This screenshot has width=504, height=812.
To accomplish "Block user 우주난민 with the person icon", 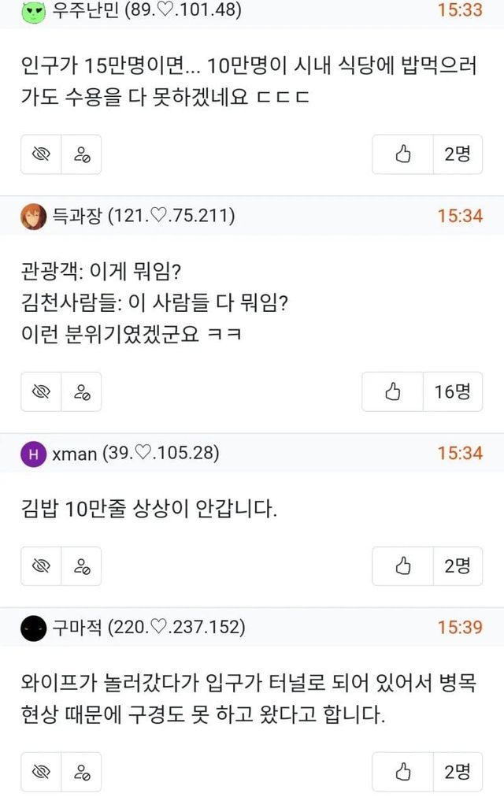I will point(81,155).
